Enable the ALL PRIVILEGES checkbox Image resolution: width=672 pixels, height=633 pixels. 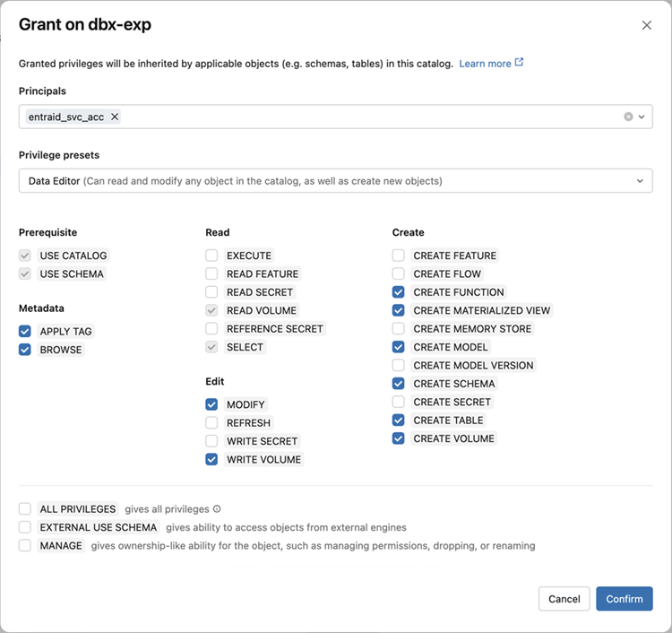click(25, 509)
